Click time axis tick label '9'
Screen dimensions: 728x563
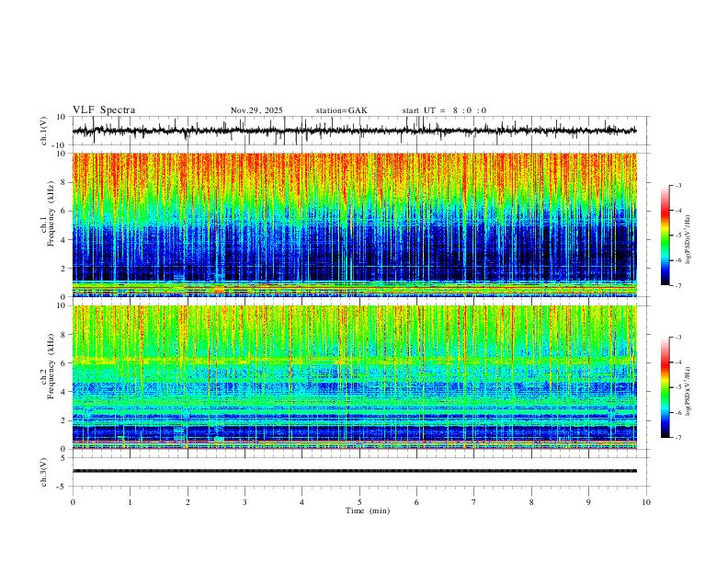588,502
